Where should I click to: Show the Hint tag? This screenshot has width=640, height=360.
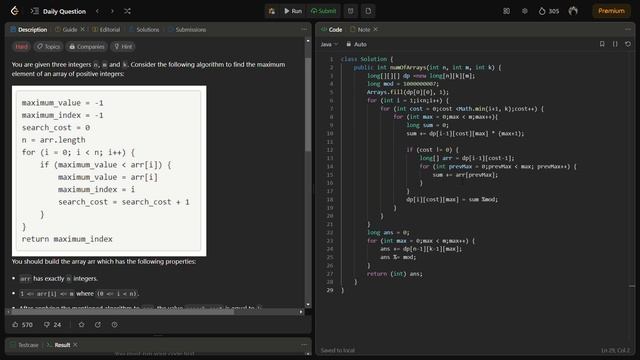[123, 47]
